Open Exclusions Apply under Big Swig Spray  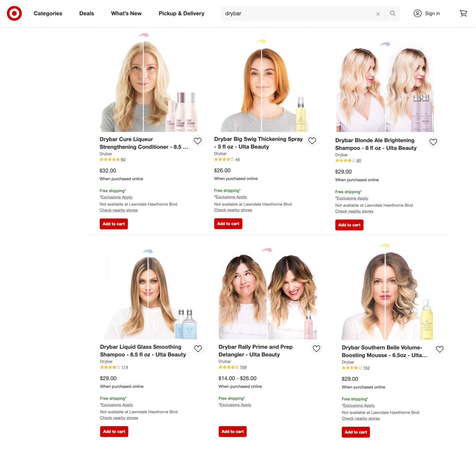(x=231, y=197)
